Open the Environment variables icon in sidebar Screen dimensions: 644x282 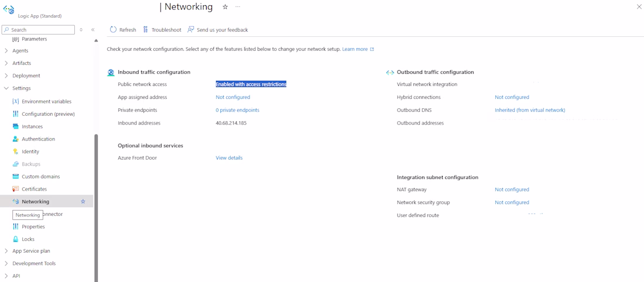coord(16,101)
